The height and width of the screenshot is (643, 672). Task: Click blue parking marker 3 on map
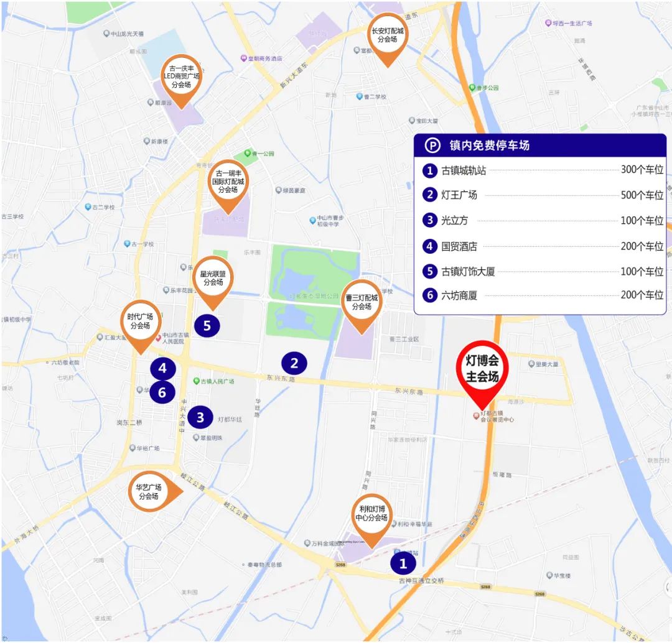(x=200, y=417)
